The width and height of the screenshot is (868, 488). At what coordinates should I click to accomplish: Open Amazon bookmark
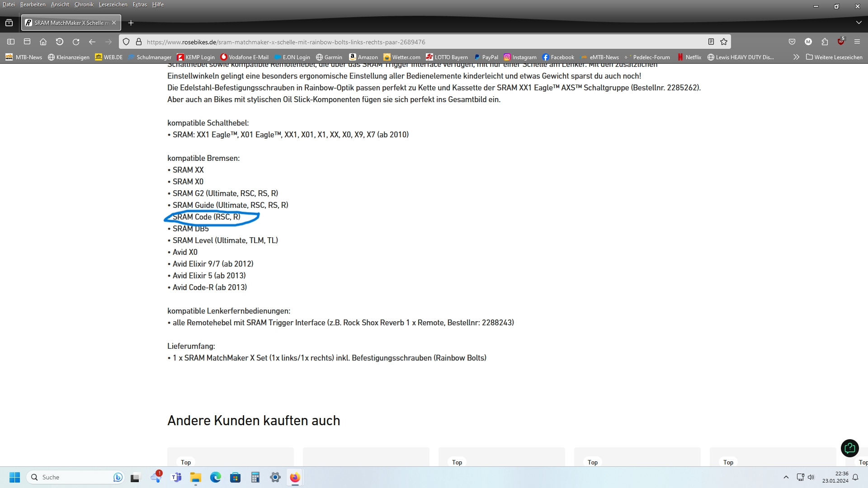[363, 57]
